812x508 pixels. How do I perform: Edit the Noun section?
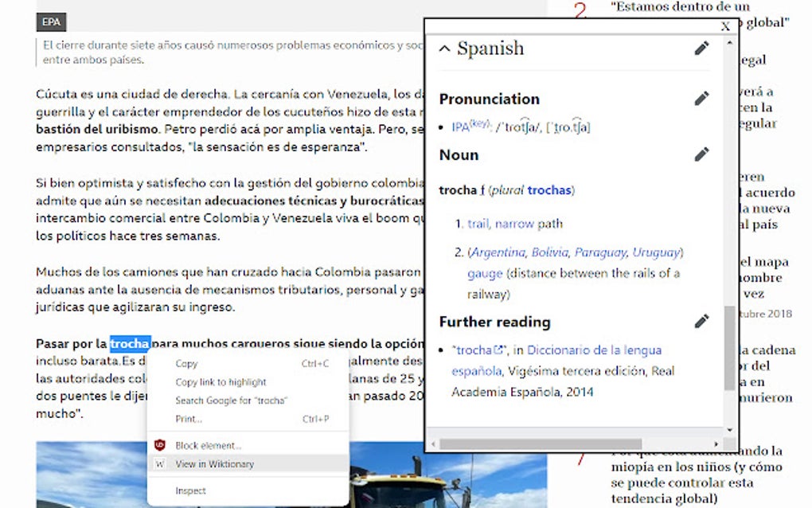701,154
